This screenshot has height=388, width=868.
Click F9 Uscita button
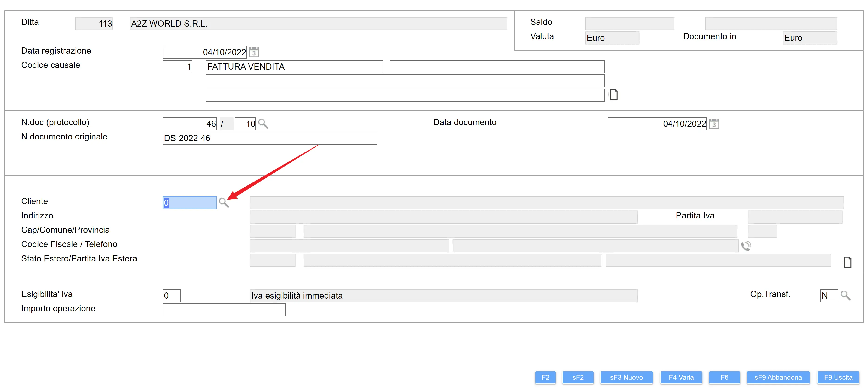tap(838, 377)
